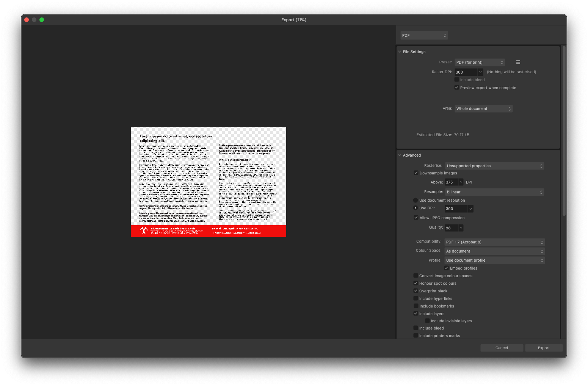Open the Resample dropdown showing Bilinear

click(x=494, y=192)
